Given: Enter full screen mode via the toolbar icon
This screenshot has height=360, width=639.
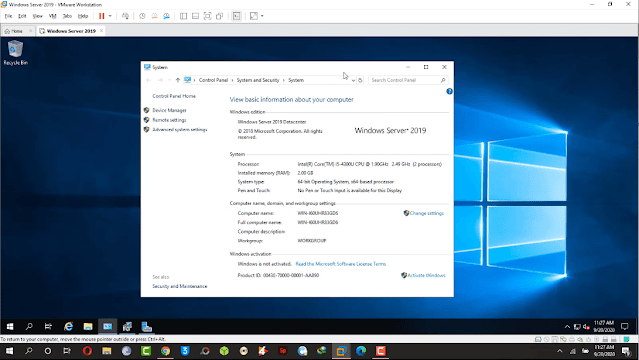Looking at the screenshot, I should [x=207, y=16].
